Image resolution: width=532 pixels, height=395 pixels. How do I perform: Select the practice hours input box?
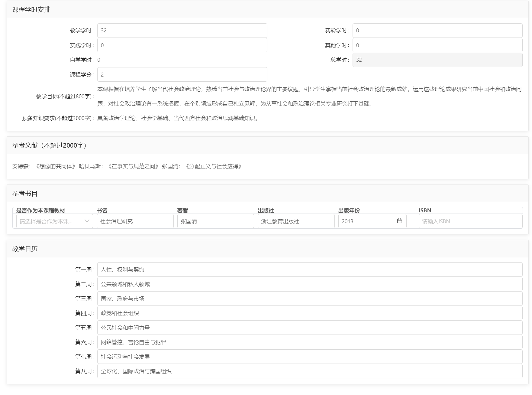tap(182, 45)
